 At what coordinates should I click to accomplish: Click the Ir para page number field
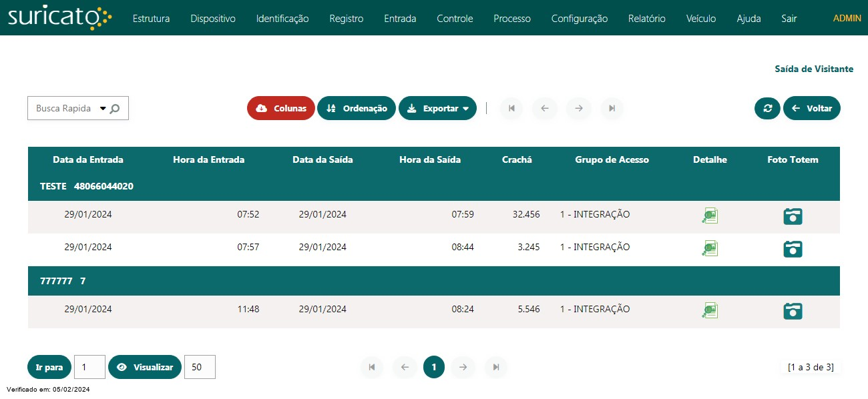(x=89, y=367)
